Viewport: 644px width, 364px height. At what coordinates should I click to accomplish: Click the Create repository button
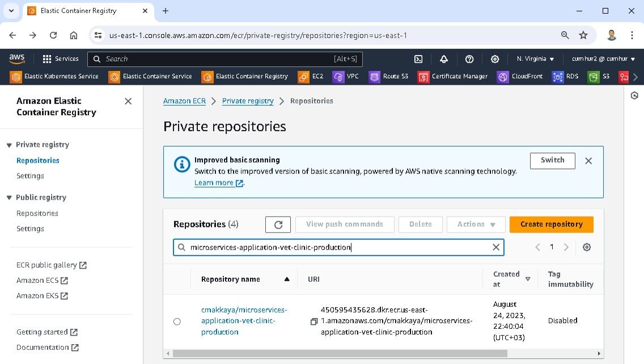point(551,225)
